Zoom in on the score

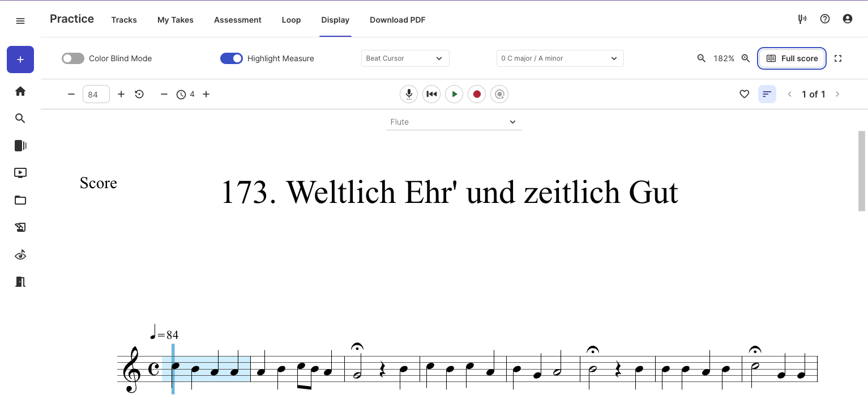point(746,58)
